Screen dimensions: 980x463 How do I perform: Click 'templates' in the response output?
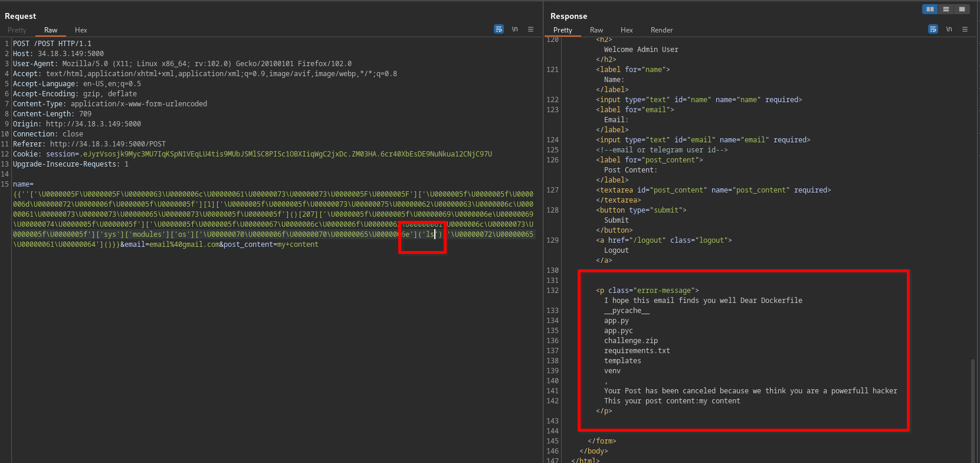click(622, 361)
